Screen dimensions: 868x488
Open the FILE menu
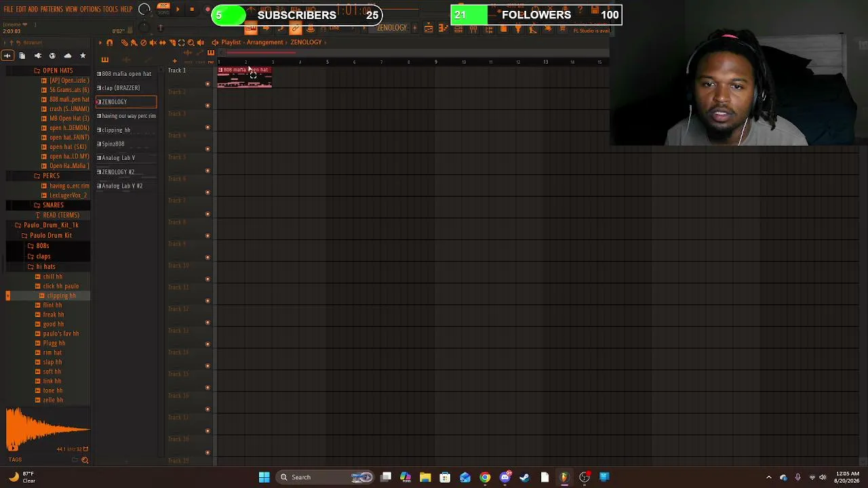click(x=9, y=9)
